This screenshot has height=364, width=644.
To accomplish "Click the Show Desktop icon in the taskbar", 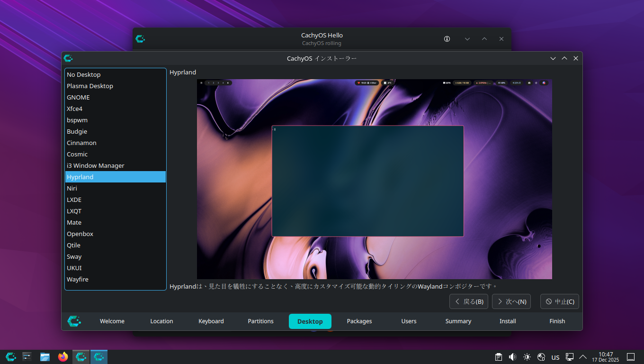I will point(631,357).
